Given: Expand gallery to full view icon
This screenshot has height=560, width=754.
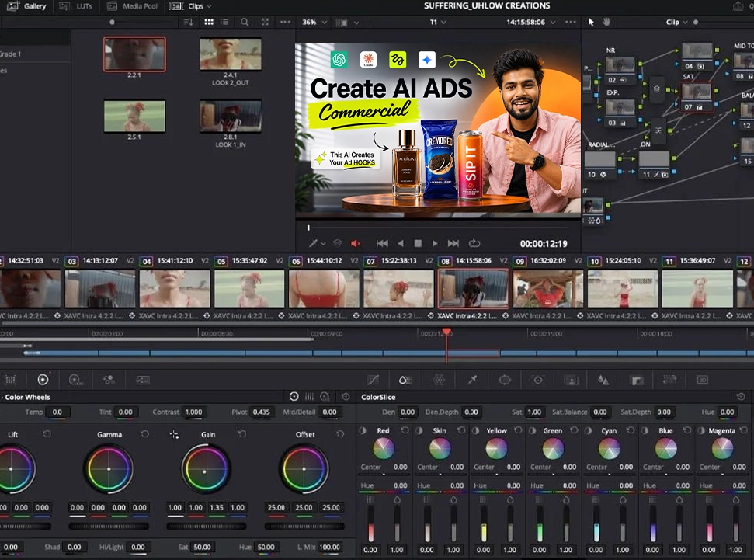Looking at the screenshot, I should point(265,22).
